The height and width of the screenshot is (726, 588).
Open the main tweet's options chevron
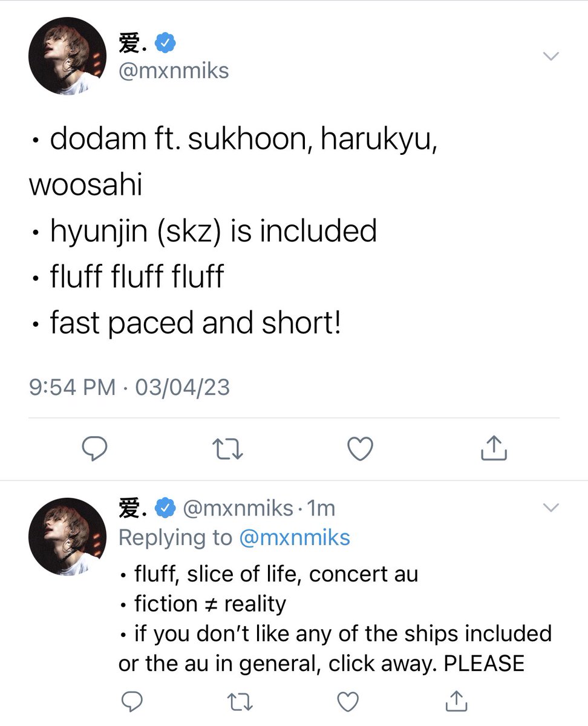click(551, 56)
